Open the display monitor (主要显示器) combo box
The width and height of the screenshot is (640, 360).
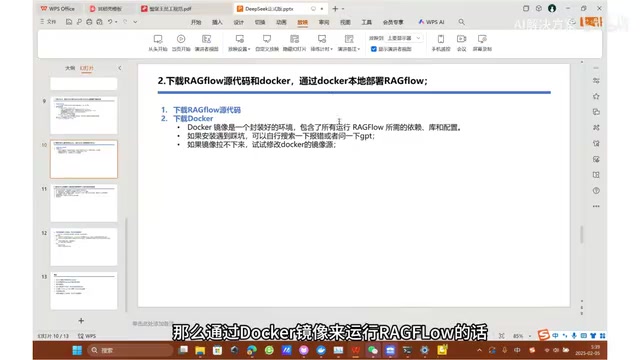(x=404, y=38)
